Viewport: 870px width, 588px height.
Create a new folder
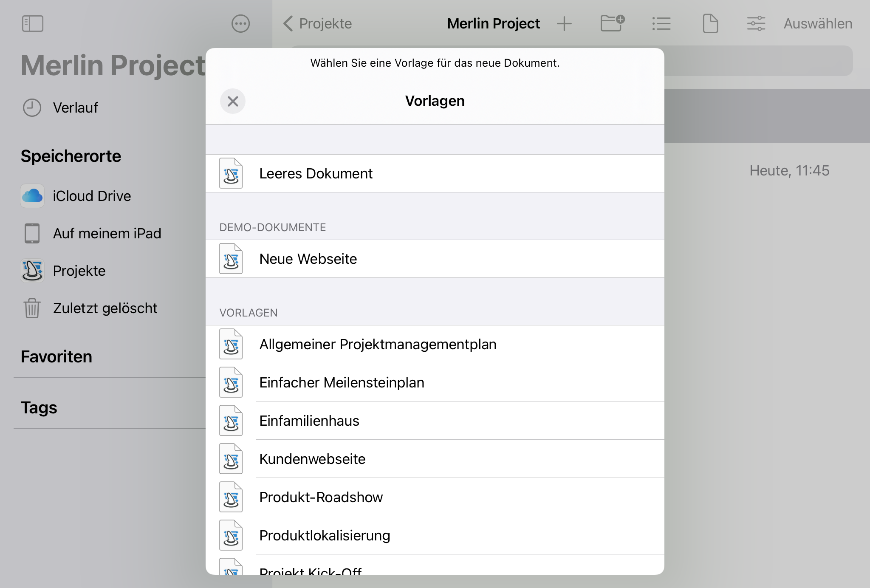tap(612, 23)
